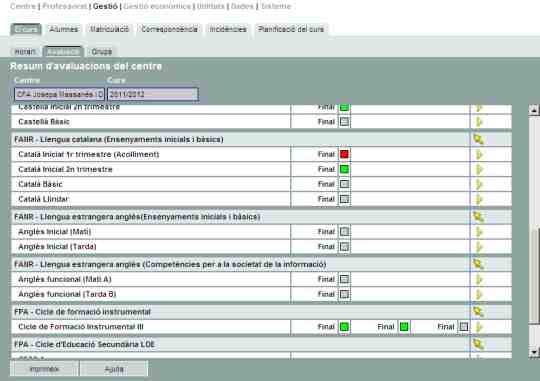Toggle Final checkbox for Anglès funcional (Tarda B)
The height and width of the screenshot is (381, 540).
(x=344, y=294)
